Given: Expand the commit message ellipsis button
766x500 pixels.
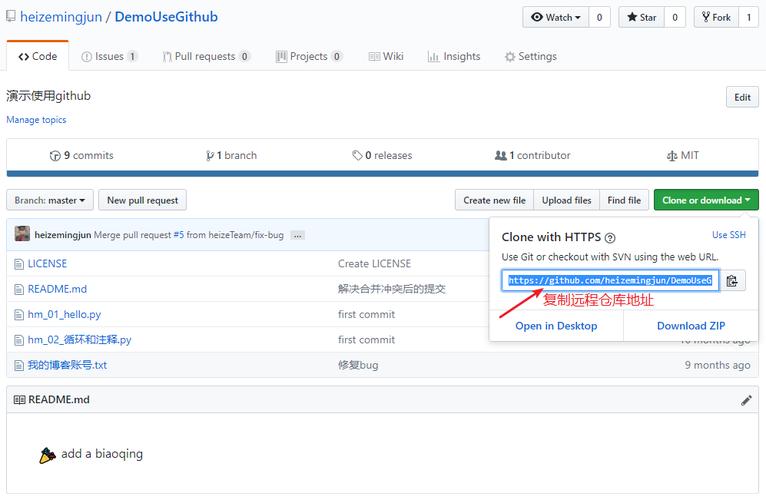Looking at the screenshot, I should (x=298, y=236).
